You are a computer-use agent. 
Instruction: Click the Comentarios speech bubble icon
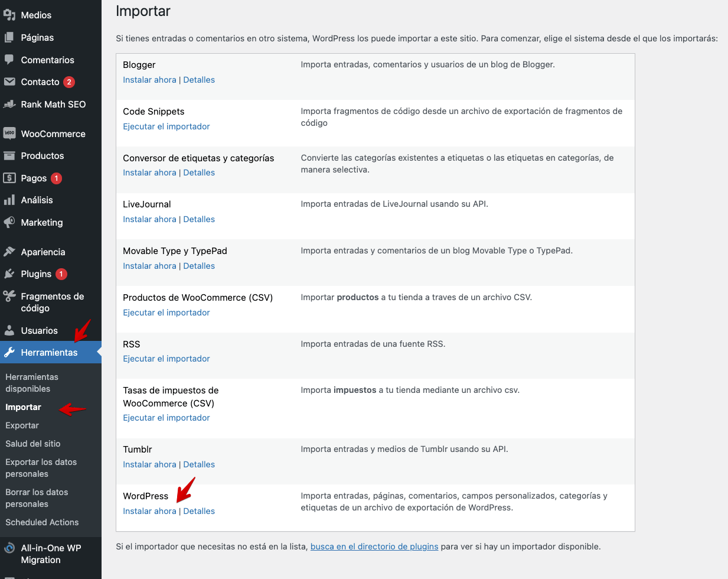pyautogui.click(x=9, y=60)
